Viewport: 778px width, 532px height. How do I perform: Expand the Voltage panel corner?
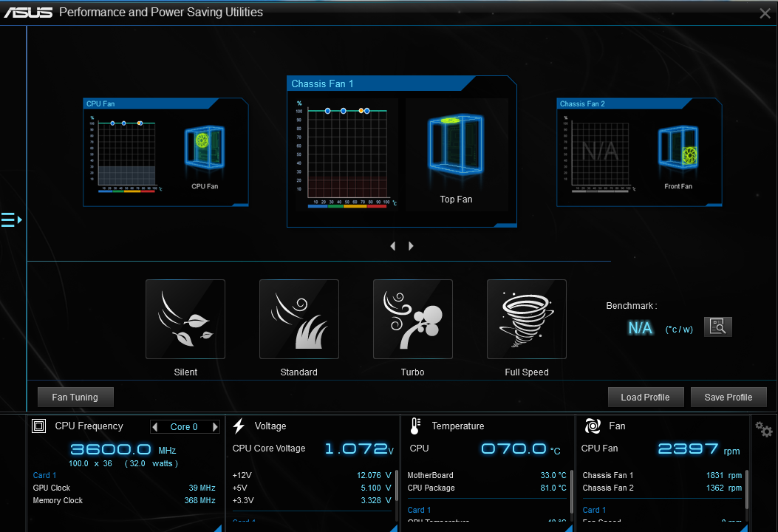(394, 528)
